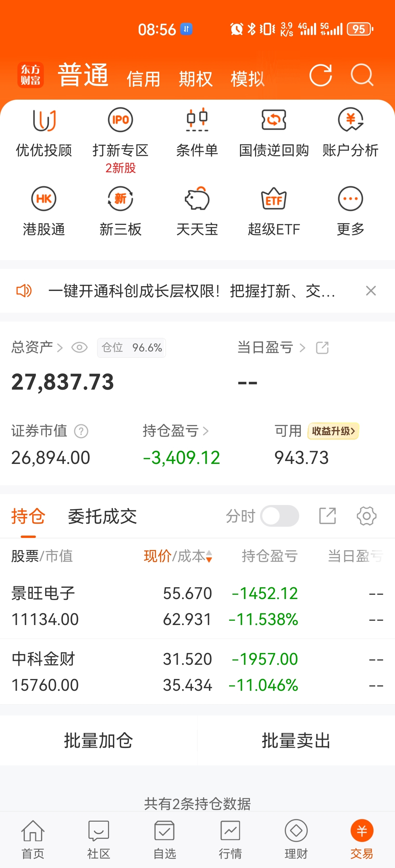Tap the 收益升级 badge
This screenshot has width=395, height=868.
(333, 431)
